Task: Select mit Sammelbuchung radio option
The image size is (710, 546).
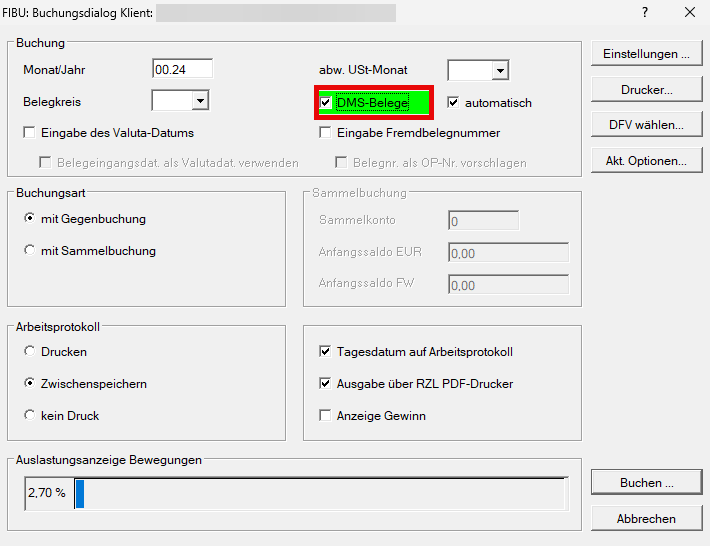Action: pos(30,251)
